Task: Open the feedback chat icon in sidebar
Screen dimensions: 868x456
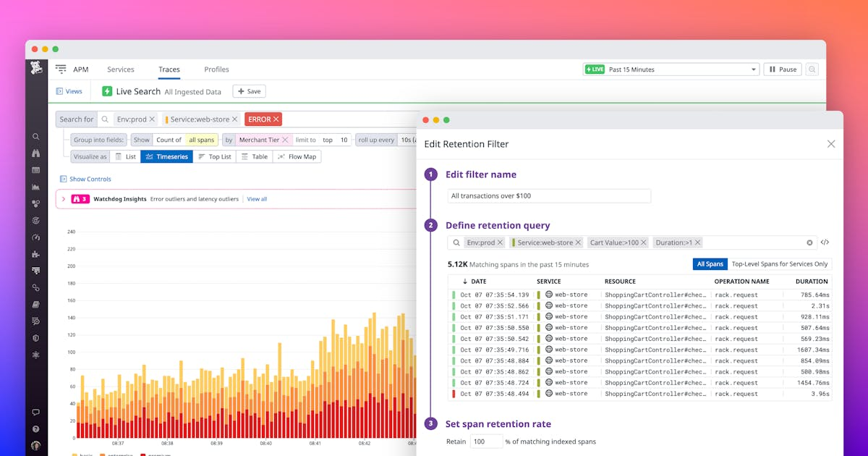Action: pos(35,412)
